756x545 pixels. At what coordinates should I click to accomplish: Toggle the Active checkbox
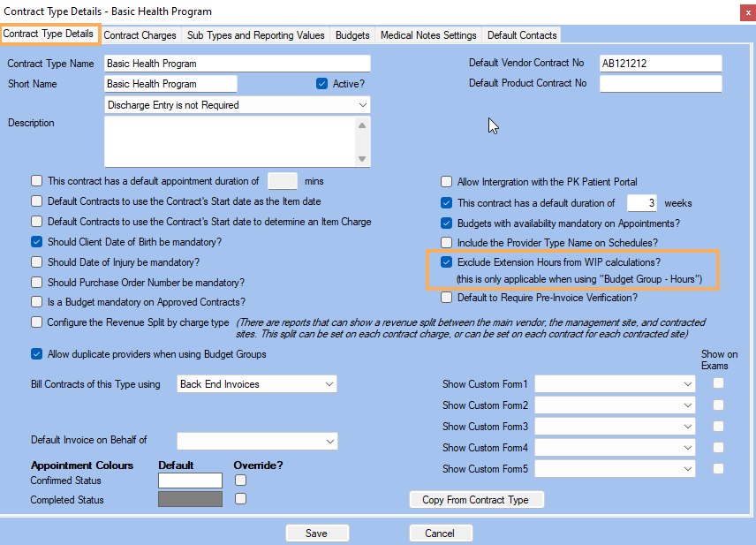tap(322, 84)
